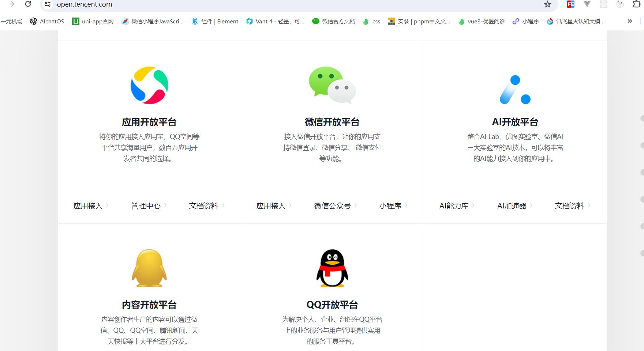Click chevron next to 管理中心
The image size is (644, 351).
click(x=165, y=205)
